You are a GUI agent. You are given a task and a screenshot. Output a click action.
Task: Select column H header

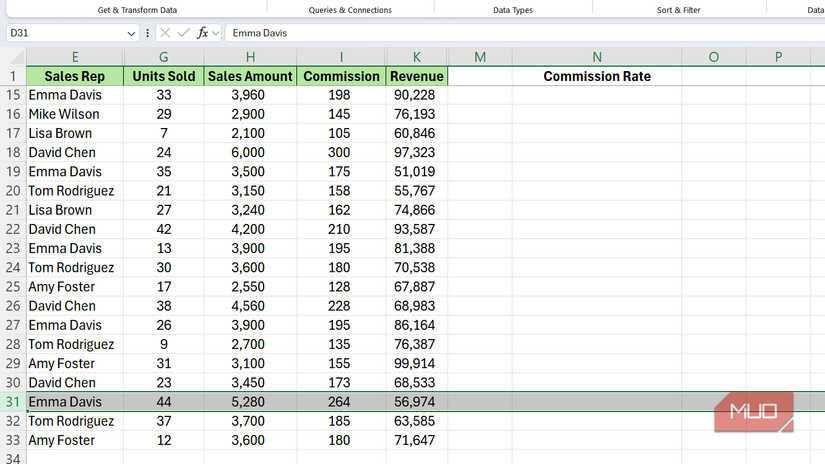pyautogui.click(x=250, y=57)
